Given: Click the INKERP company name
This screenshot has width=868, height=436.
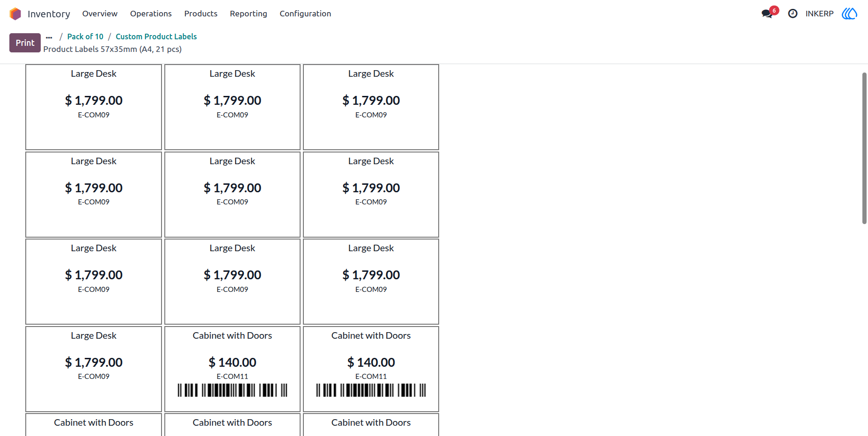Looking at the screenshot, I should (x=819, y=14).
